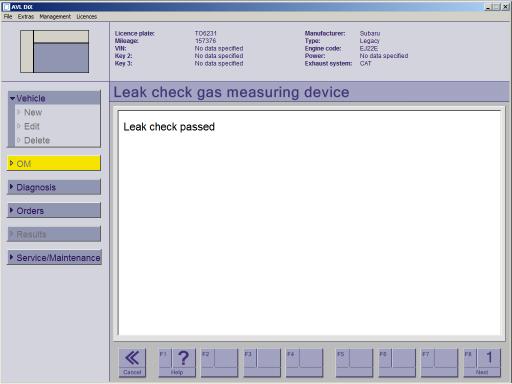Select Delete under Vehicle

click(x=37, y=140)
